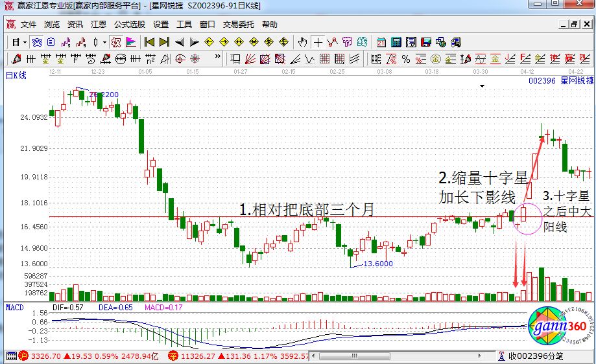Click the 日K线 chart label
This screenshot has width=596, height=364.
pos(16,76)
